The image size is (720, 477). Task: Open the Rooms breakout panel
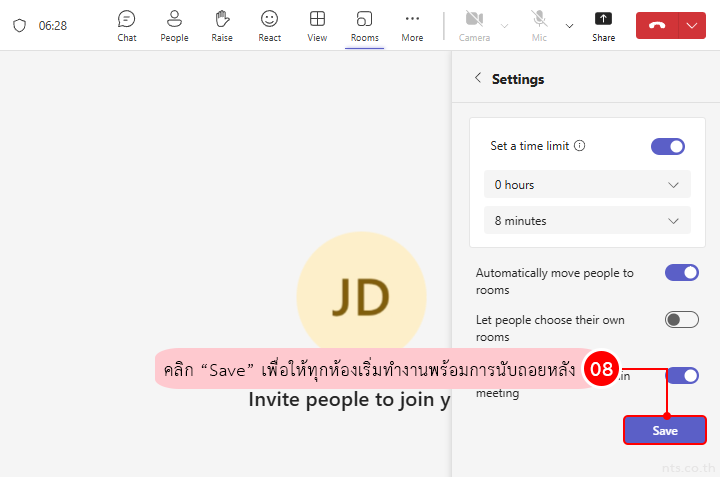pos(365,25)
